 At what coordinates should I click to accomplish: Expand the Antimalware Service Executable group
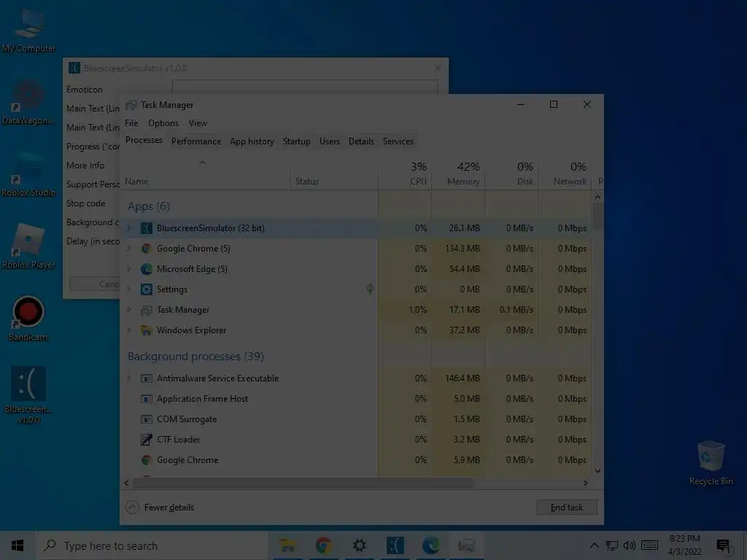(128, 378)
